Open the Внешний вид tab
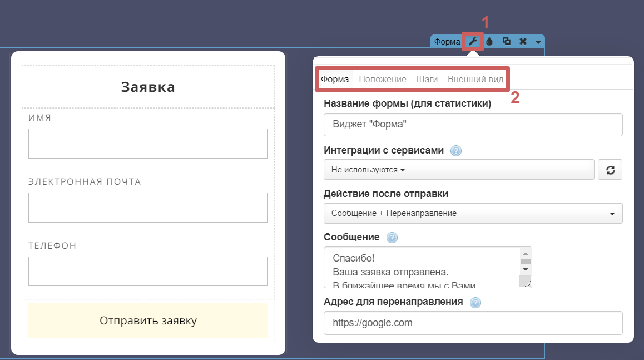The image size is (644, 360). tap(475, 79)
